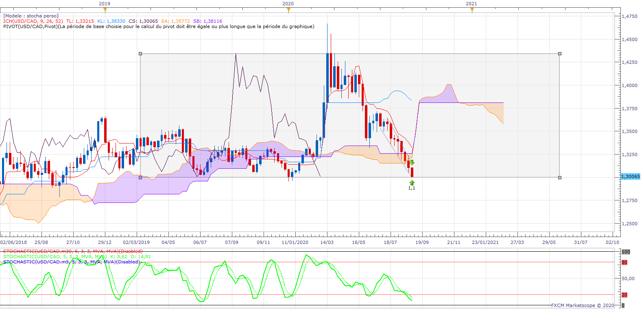This screenshot has height=309, width=644.
Task: Click the 14/03 date on the time axis
Action: [x=327, y=242]
